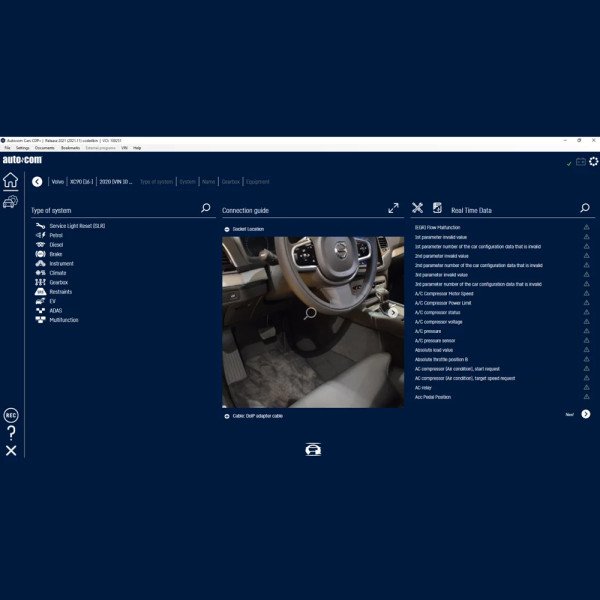Image resolution: width=600 pixels, height=600 pixels.
Task: Select A/C Compressor Motor Speed parameter
Action: (444, 293)
